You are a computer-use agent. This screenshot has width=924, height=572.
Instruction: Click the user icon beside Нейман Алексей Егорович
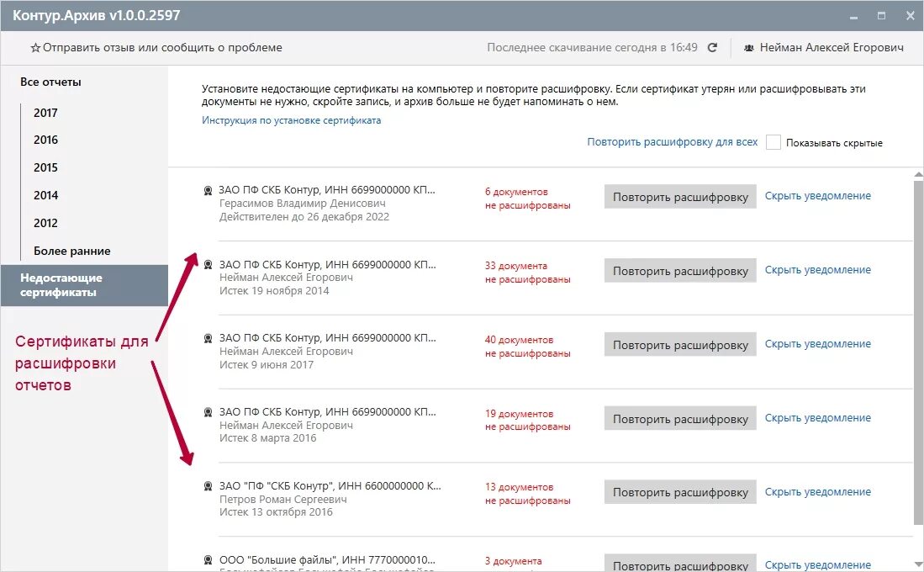click(x=749, y=48)
